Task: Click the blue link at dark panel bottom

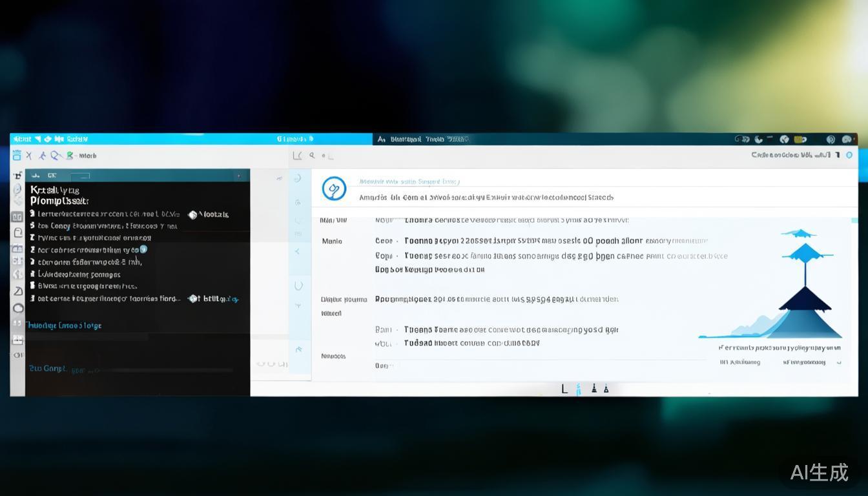Action: point(48,369)
